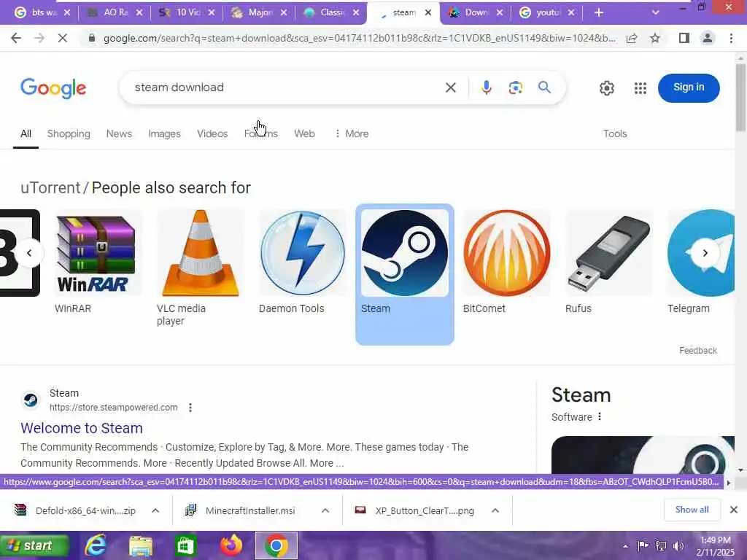The height and width of the screenshot is (560, 747).
Task: Click the page vertical scrollbar thumb
Action: [740, 98]
